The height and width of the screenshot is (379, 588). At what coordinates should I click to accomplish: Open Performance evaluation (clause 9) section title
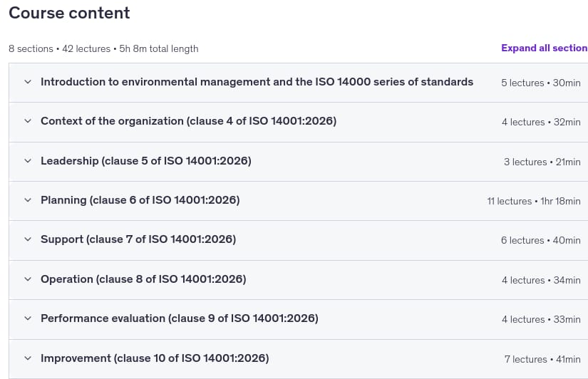tap(179, 318)
